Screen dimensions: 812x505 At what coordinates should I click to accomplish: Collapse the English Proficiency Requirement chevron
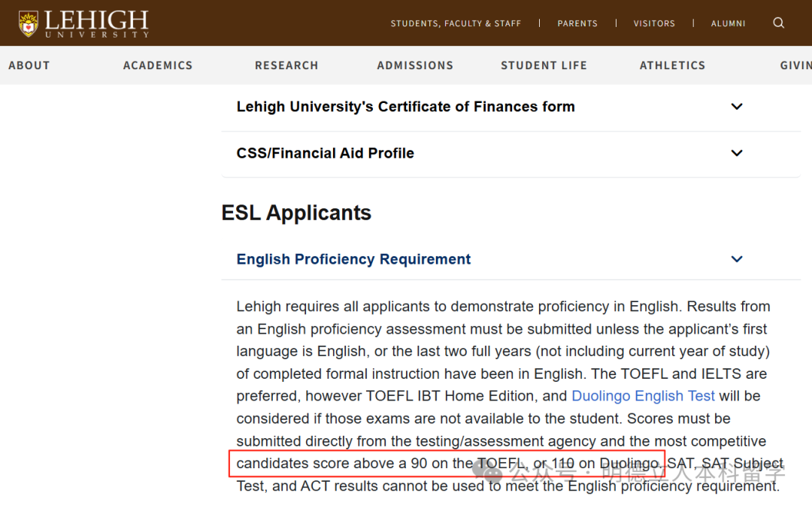click(737, 259)
